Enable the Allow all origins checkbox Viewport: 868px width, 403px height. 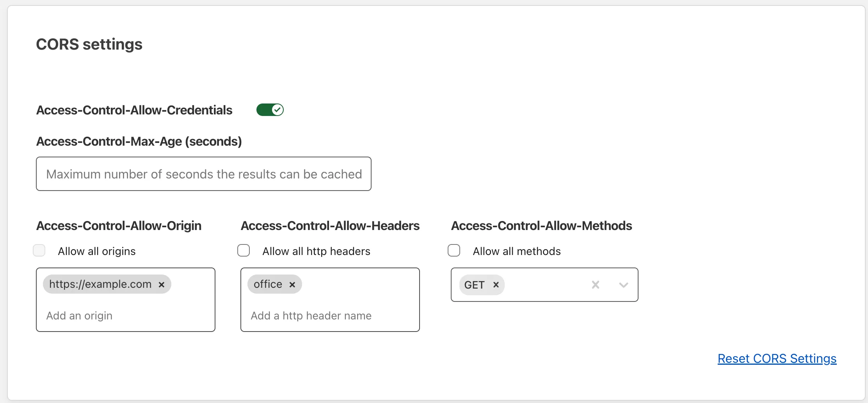[39, 250]
